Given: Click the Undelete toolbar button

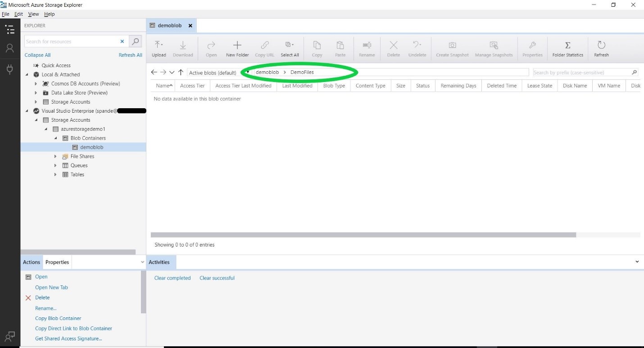Looking at the screenshot, I should tap(417, 49).
